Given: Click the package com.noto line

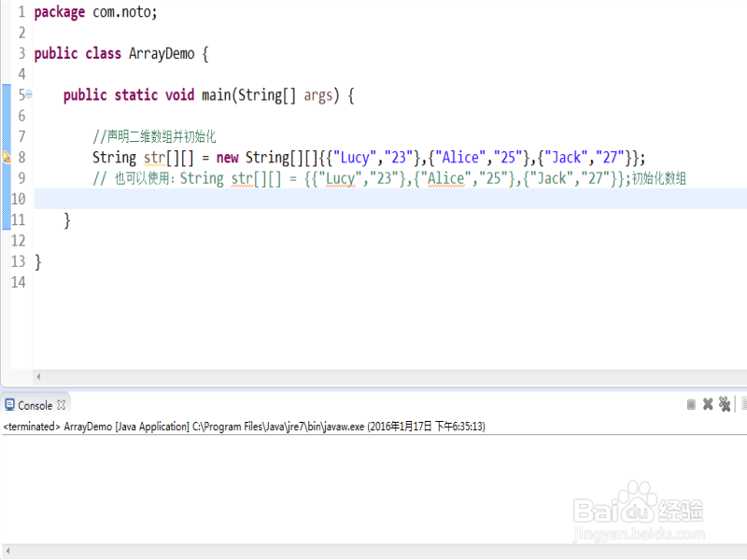Looking at the screenshot, I should (95, 12).
